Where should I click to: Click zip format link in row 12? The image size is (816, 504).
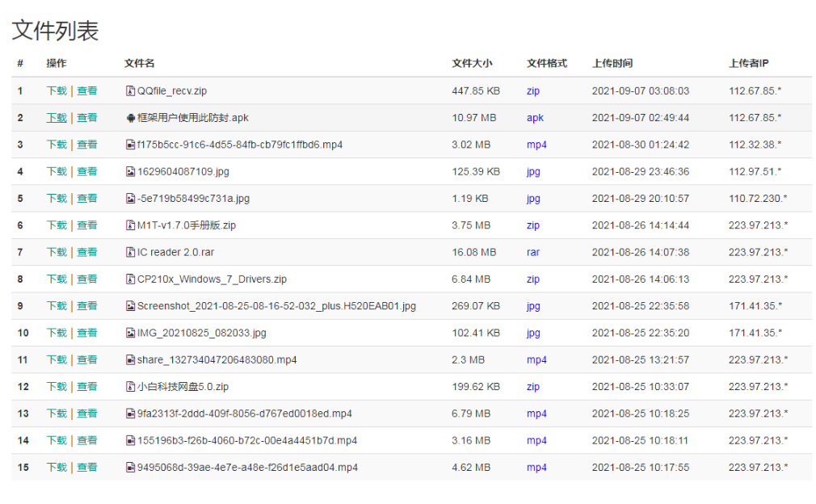click(x=533, y=387)
